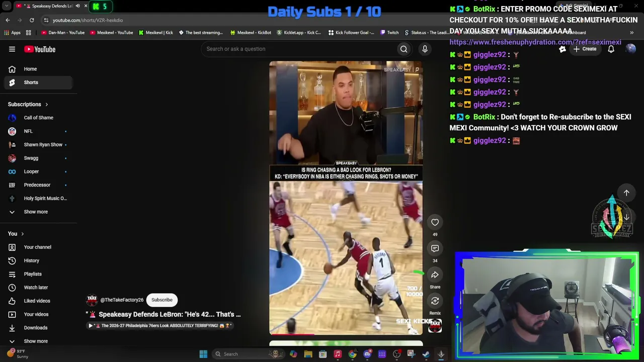Viewport: 644px width, 362px height.
Task: Open Kick Follower Goal bookmark
Action: 351,33
